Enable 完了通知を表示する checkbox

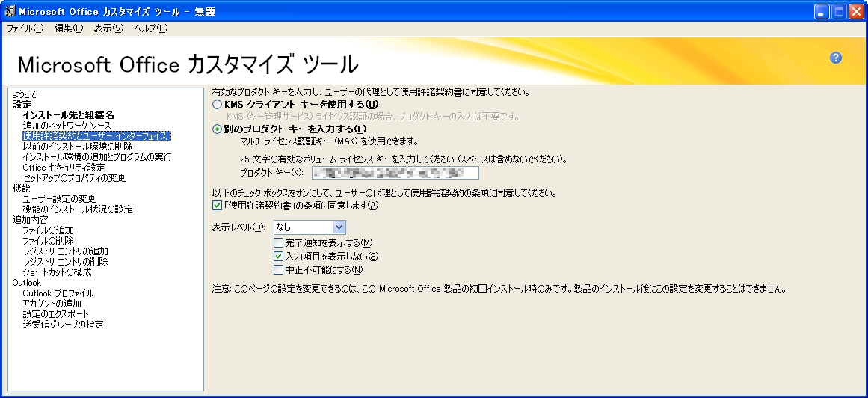tap(278, 243)
